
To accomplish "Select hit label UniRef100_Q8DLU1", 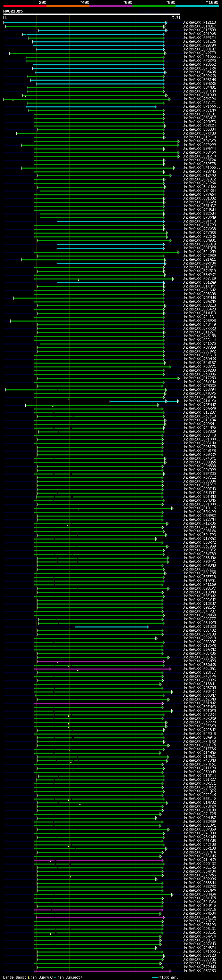I will click(x=199, y=114).
